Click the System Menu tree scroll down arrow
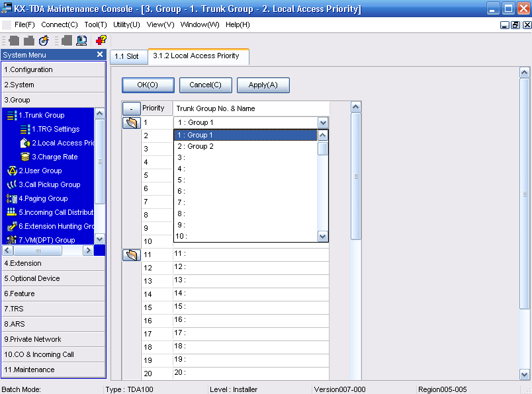 (99, 239)
